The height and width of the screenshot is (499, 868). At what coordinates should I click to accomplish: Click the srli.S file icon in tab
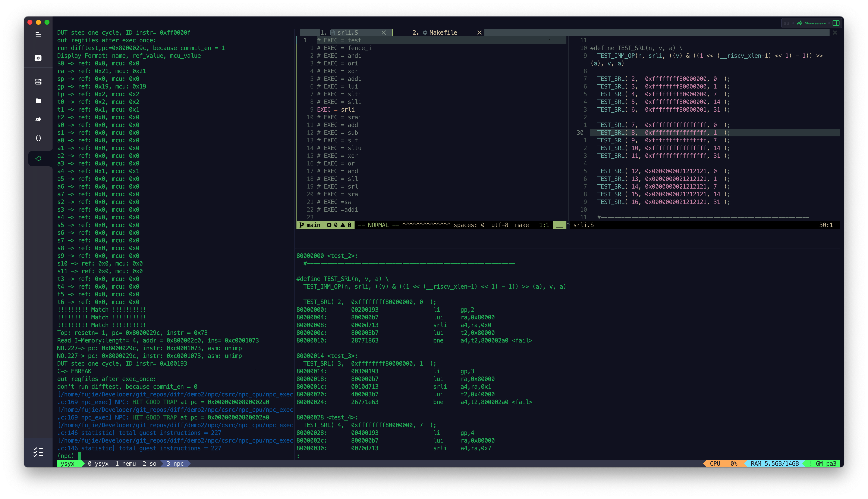[333, 32]
